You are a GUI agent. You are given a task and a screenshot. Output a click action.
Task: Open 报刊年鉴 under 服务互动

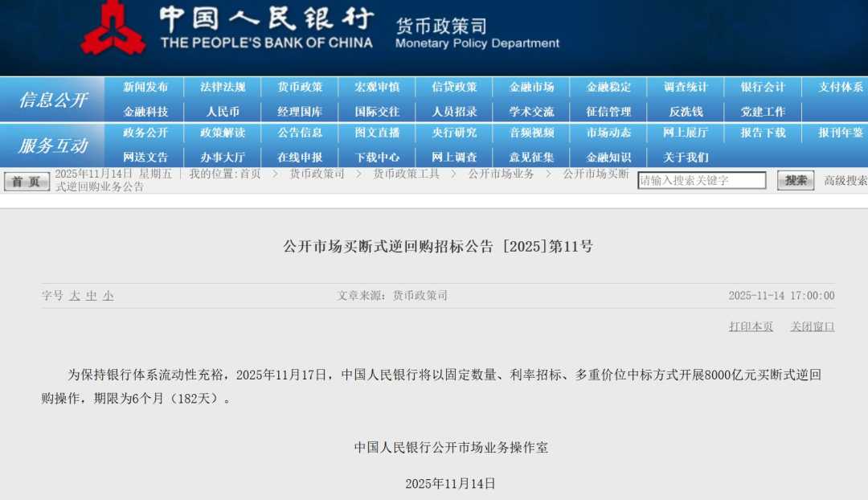(x=841, y=133)
